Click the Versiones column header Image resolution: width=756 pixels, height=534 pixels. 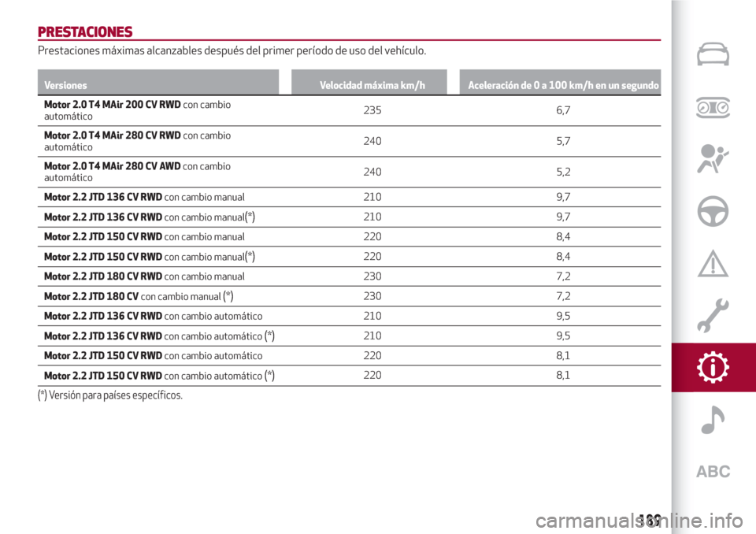(158, 83)
